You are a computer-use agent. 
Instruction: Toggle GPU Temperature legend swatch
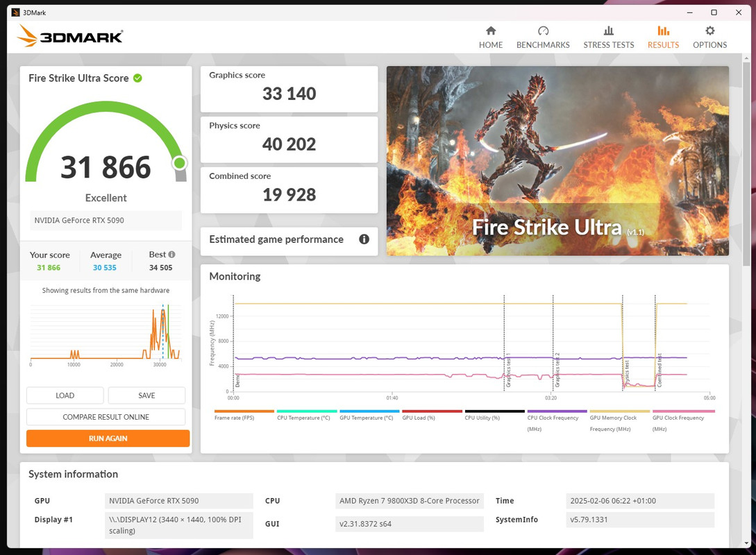tap(369, 411)
